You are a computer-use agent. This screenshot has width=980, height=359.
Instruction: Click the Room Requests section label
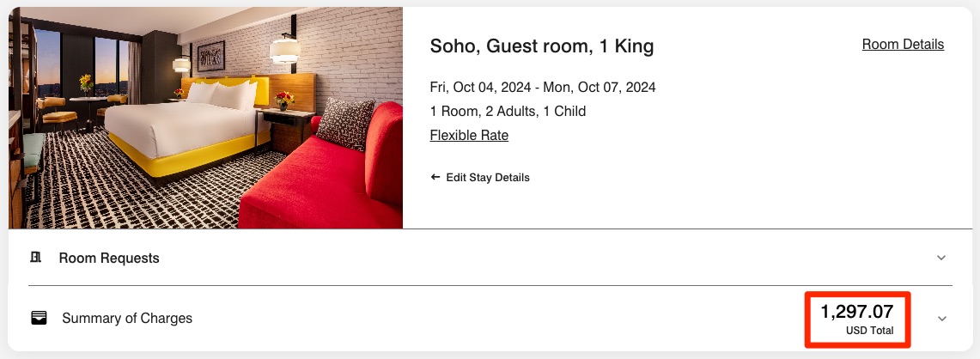coord(109,258)
